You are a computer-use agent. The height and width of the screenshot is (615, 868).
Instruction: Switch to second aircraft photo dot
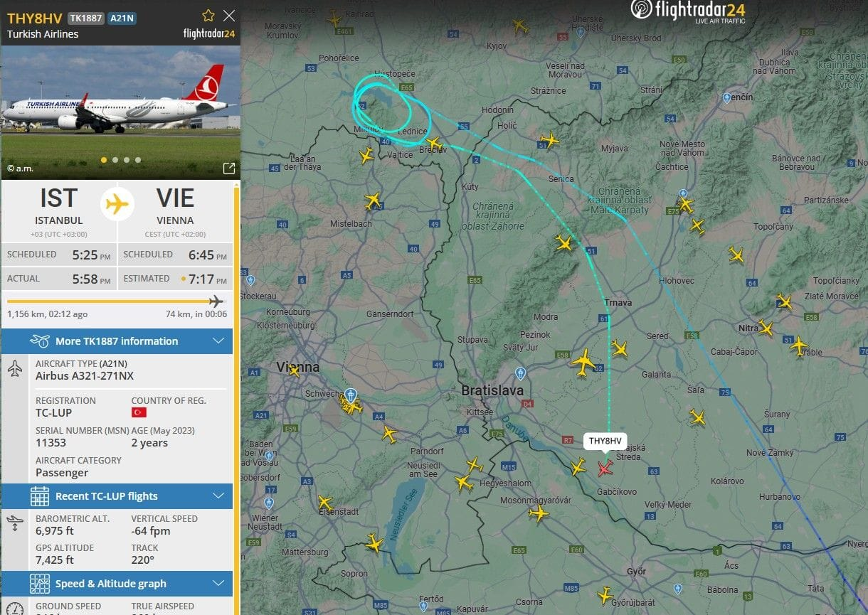point(115,160)
